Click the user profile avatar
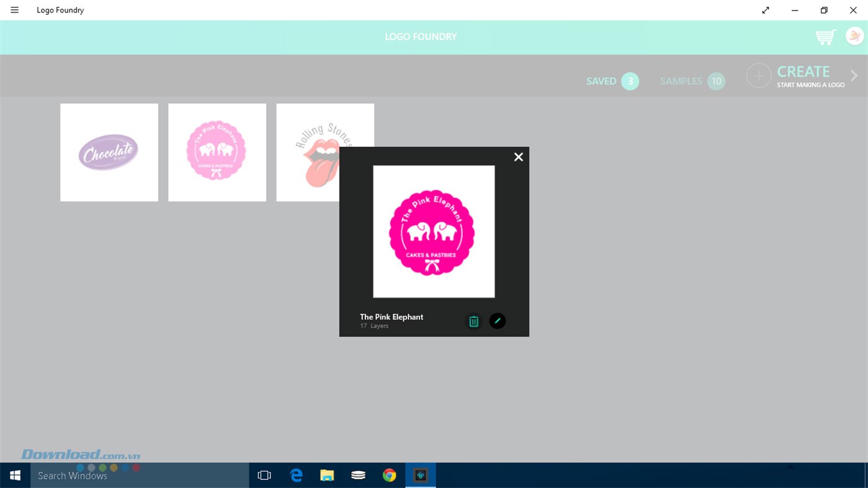The width and height of the screenshot is (868, 488). point(854,37)
